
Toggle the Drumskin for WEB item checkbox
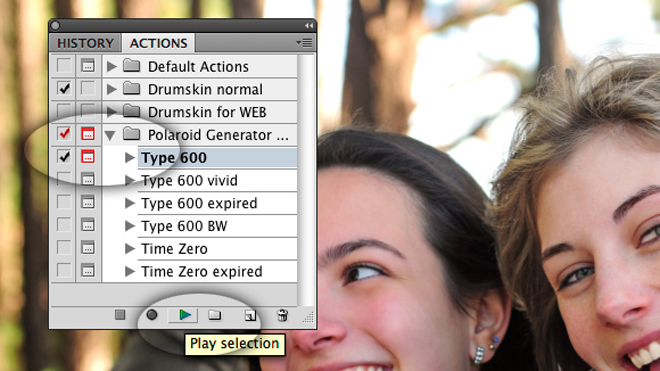click(64, 111)
